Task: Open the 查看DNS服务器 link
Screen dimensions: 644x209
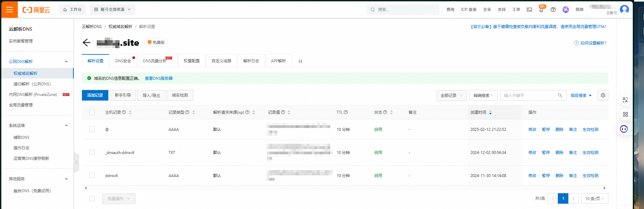Action: (159, 78)
